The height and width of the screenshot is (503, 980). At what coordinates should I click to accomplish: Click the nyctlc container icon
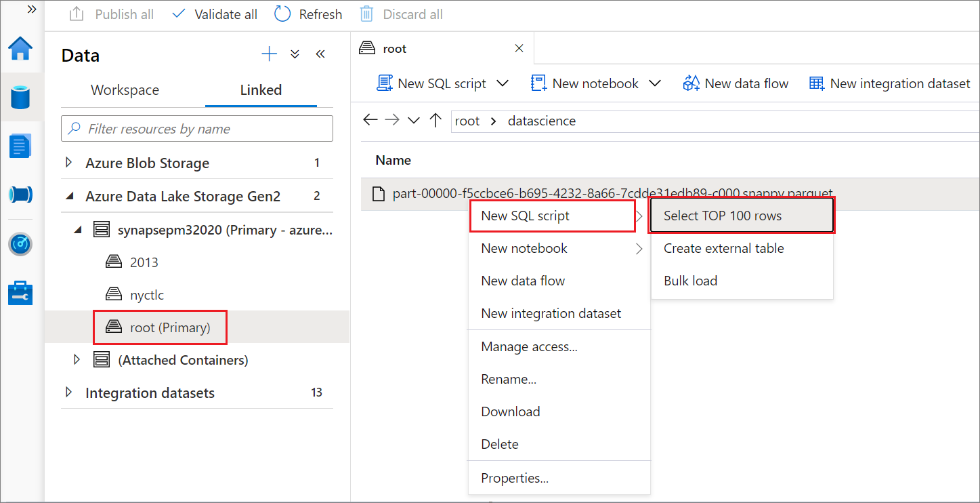coord(114,295)
